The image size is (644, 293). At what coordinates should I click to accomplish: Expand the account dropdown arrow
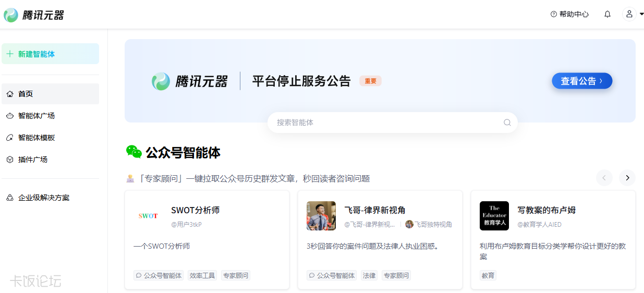641,15
